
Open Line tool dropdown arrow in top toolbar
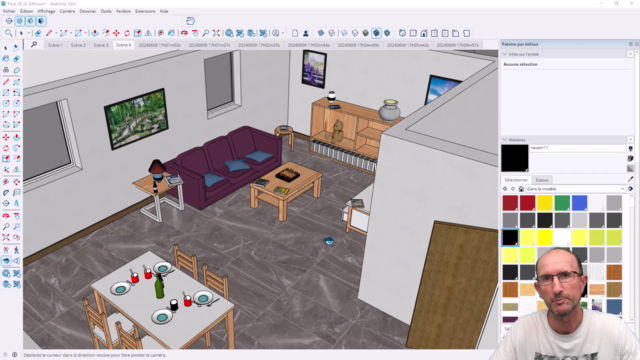[x=56, y=33]
